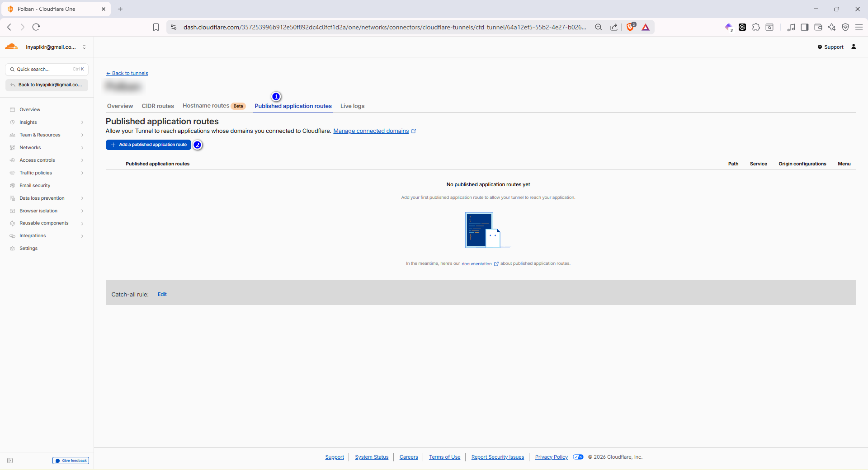This screenshot has height=470, width=868.
Task: Collapse sidebar with bottom panel icon
Action: (10, 461)
